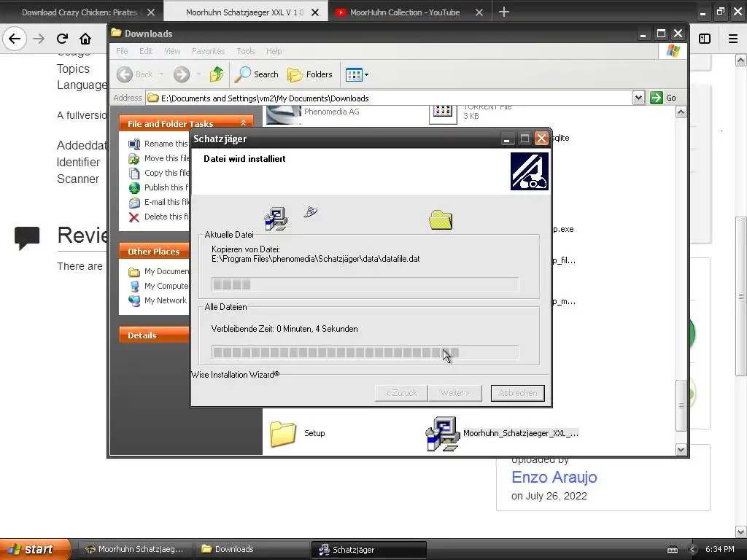Screen dimensions: 747x560
Task: Close the Download Crazy Chicken tab
Action: (151, 12)
